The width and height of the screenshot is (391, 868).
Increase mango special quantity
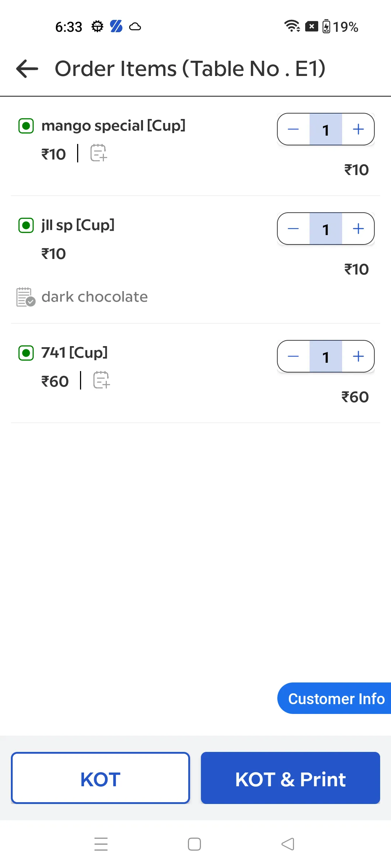pos(358,129)
